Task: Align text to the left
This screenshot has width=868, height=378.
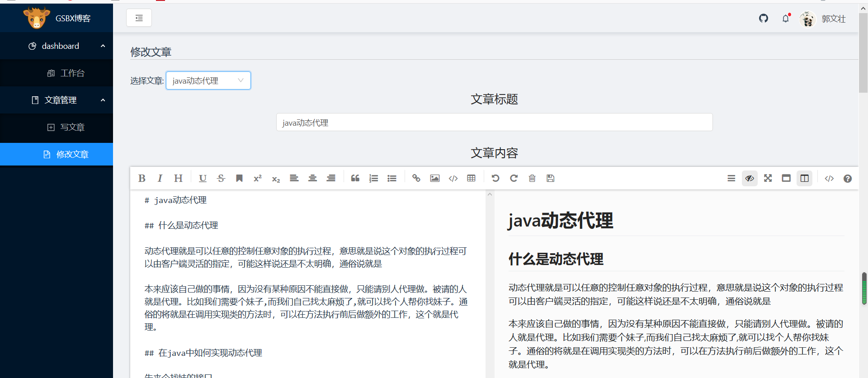Action: [x=294, y=178]
